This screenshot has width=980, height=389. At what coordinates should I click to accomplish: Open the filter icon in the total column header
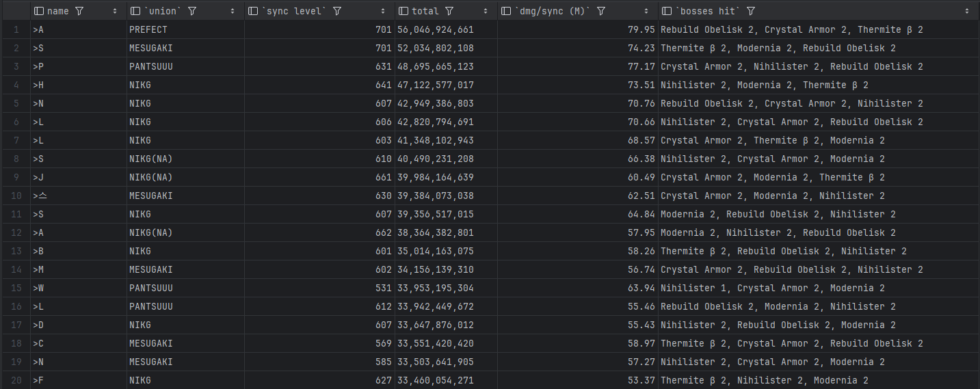point(449,12)
